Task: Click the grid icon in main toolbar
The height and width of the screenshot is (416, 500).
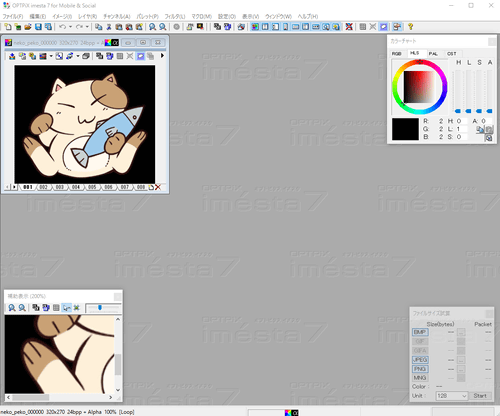Action: coord(363,27)
